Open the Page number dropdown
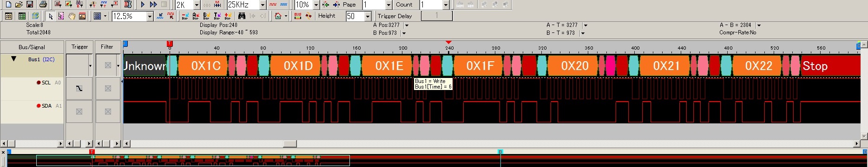Viewport: 868px width, 167px height. (388, 5)
